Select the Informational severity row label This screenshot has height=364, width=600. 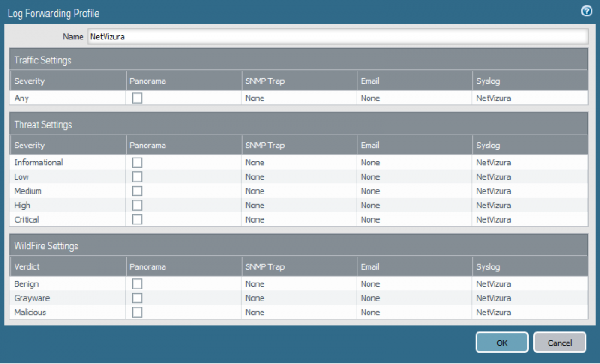pyautogui.click(x=39, y=163)
